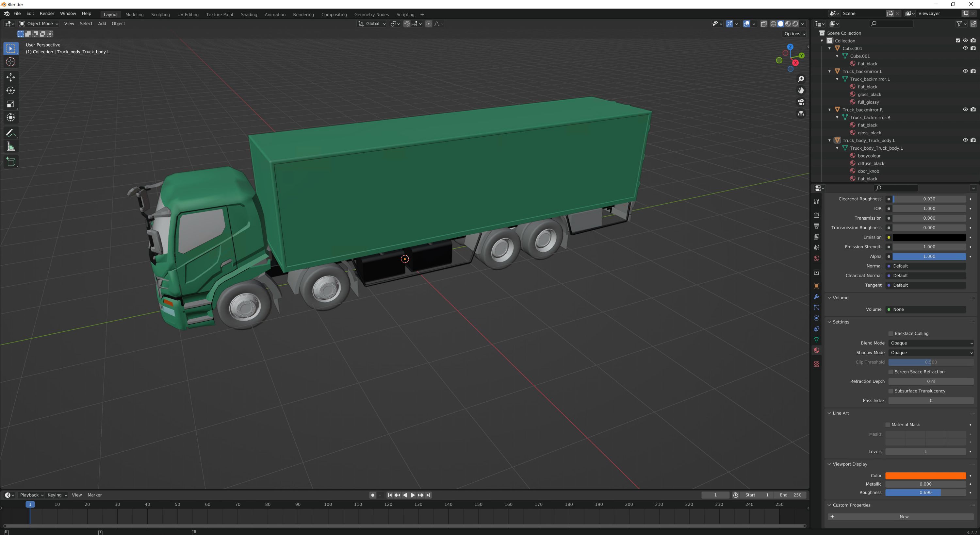Click the black Emission color swatch
Viewport: 980px width, 535px height.
(929, 238)
